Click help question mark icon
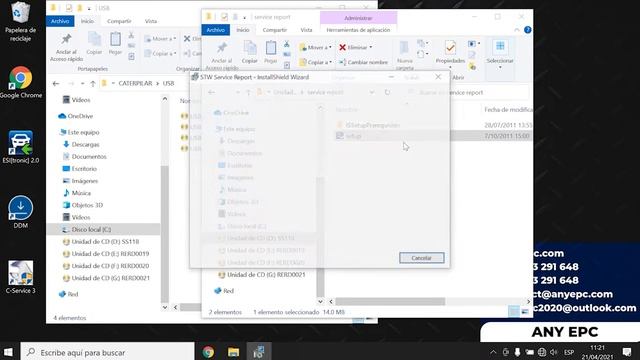The image size is (640, 360). coord(527,30)
